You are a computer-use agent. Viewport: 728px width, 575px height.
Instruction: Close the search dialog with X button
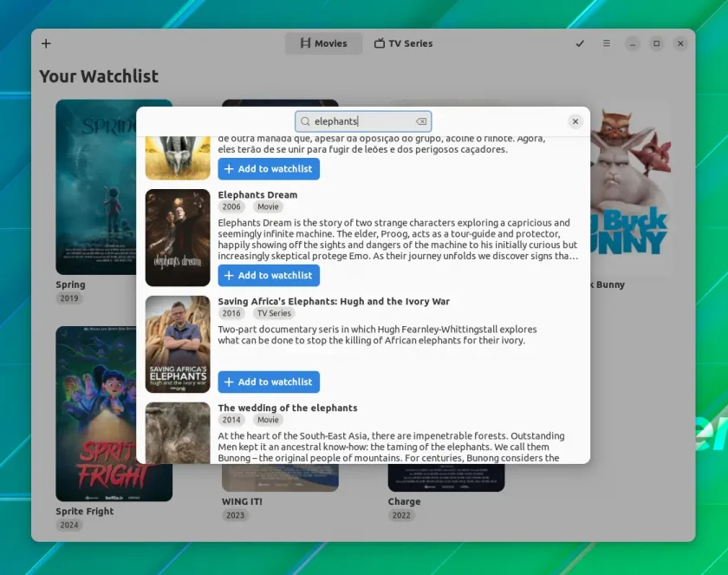(575, 121)
